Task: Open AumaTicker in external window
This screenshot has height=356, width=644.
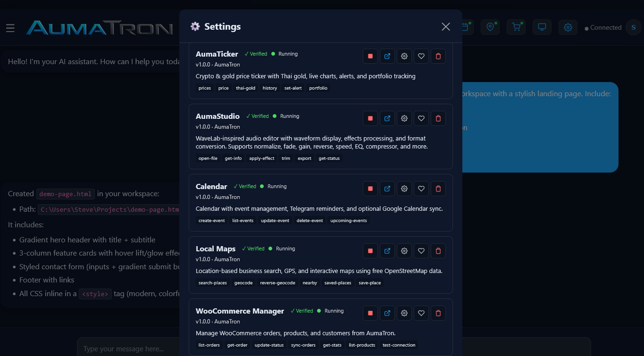Action: click(387, 56)
